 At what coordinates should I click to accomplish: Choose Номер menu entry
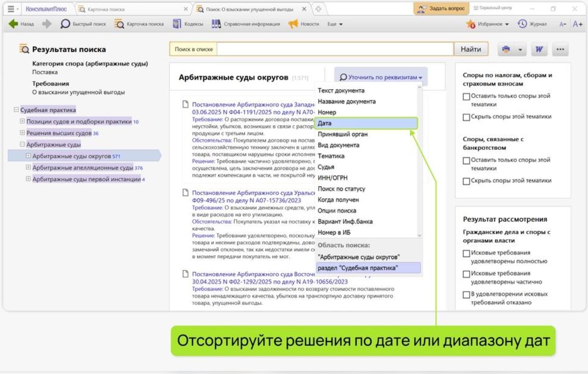click(x=327, y=112)
